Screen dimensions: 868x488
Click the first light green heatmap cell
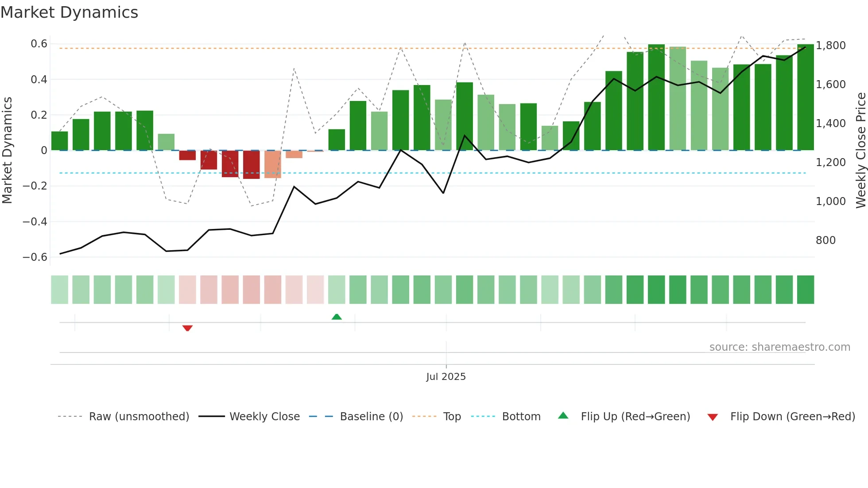tap(60, 290)
